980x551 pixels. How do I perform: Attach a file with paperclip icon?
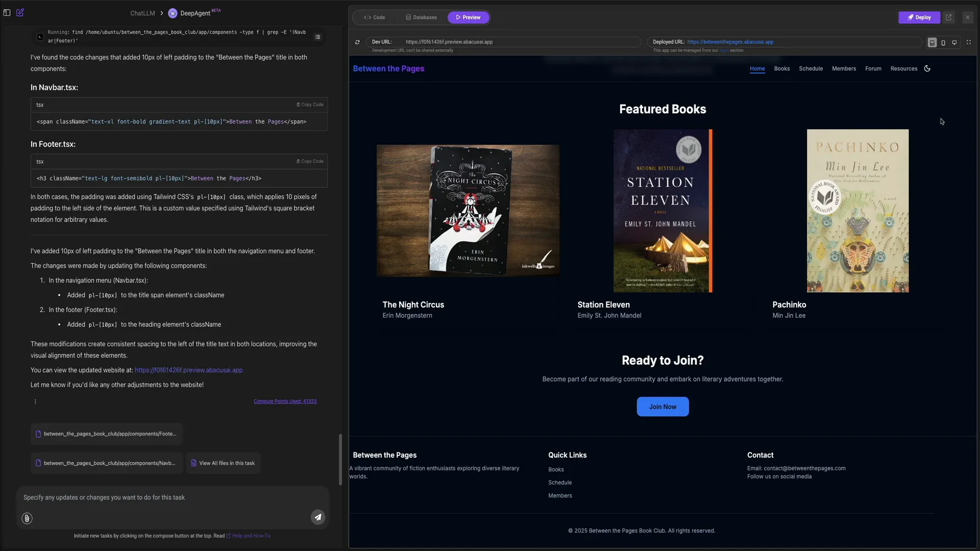[27, 518]
